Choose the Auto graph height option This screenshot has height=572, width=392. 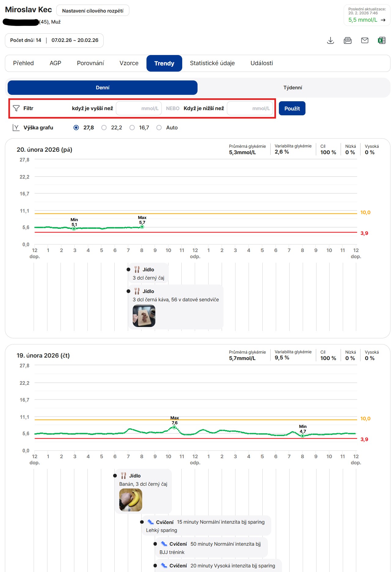coord(159,128)
